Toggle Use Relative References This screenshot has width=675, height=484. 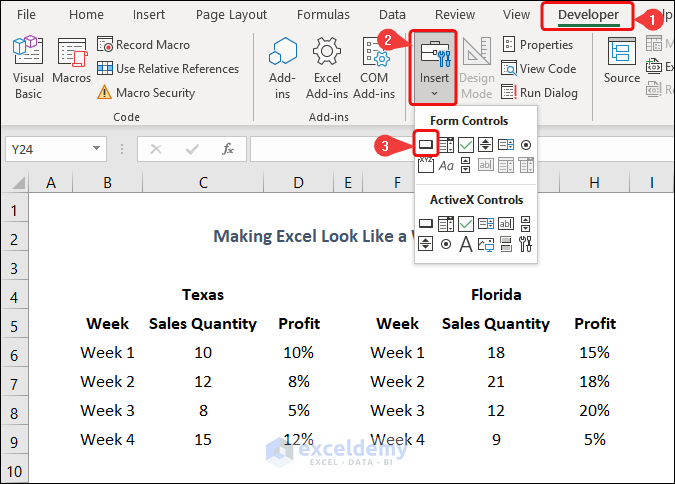pos(168,68)
